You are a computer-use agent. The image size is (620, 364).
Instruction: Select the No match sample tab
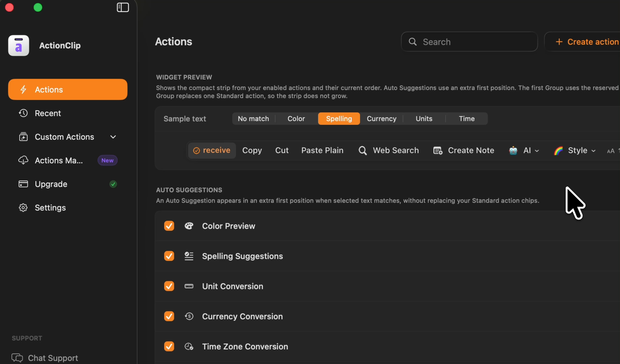coord(254,119)
